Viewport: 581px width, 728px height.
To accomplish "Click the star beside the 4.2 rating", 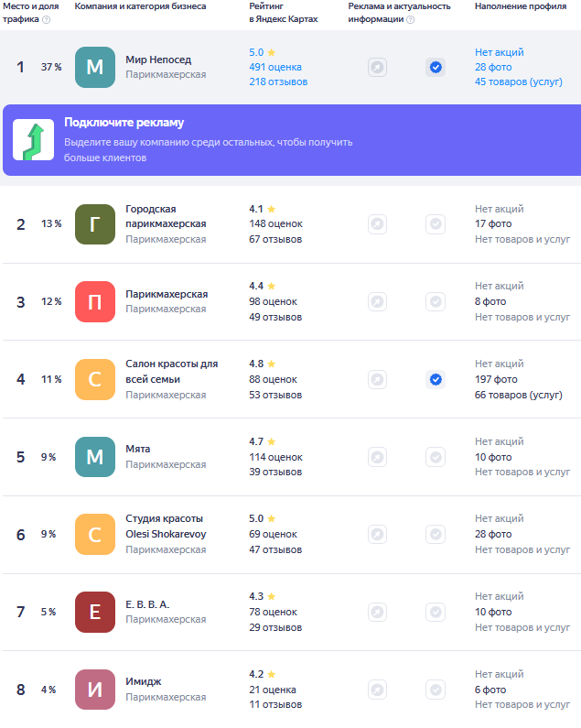I will coord(272,674).
